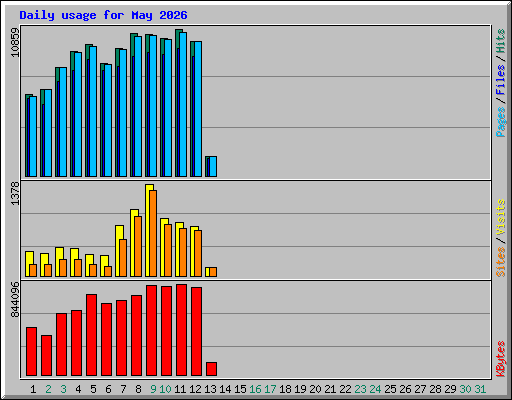
Task: Click day 13 on the x-axis
Action: (x=210, y=389)
